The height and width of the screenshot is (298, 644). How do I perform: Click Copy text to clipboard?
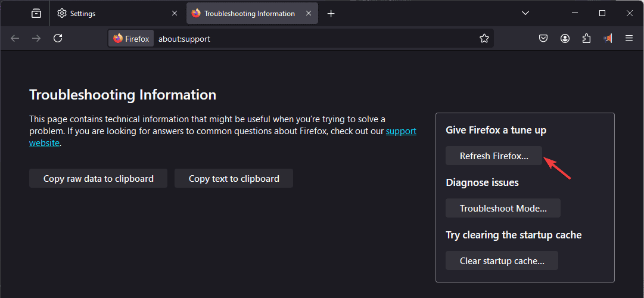click(x=234, y=178)
